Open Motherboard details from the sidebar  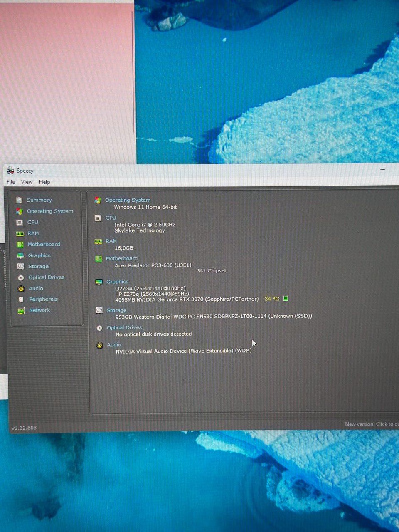[44, 244]
